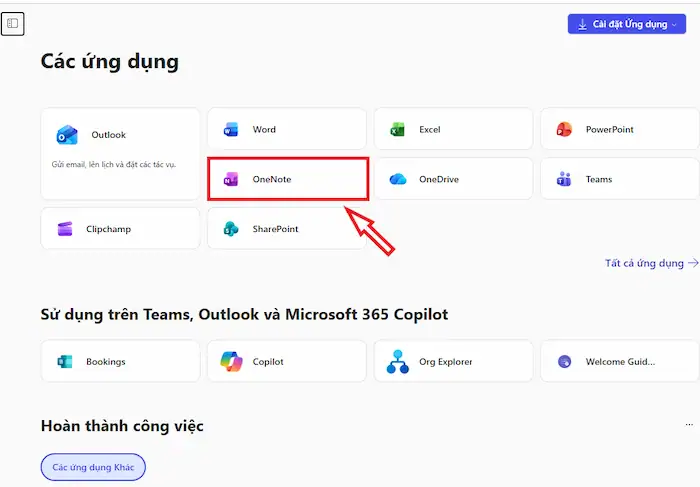Click the SharePoint app icon
700x487 pixels.
tap(231, 229)
